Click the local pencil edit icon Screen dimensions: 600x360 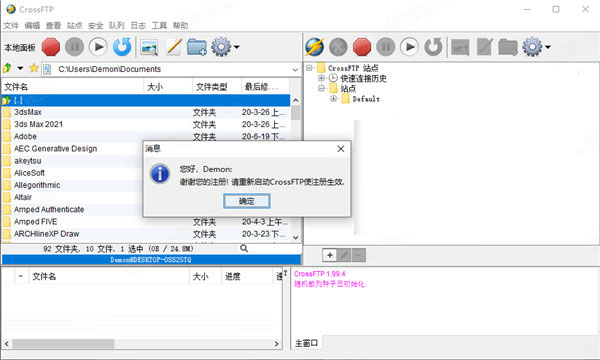pos(174,47)
